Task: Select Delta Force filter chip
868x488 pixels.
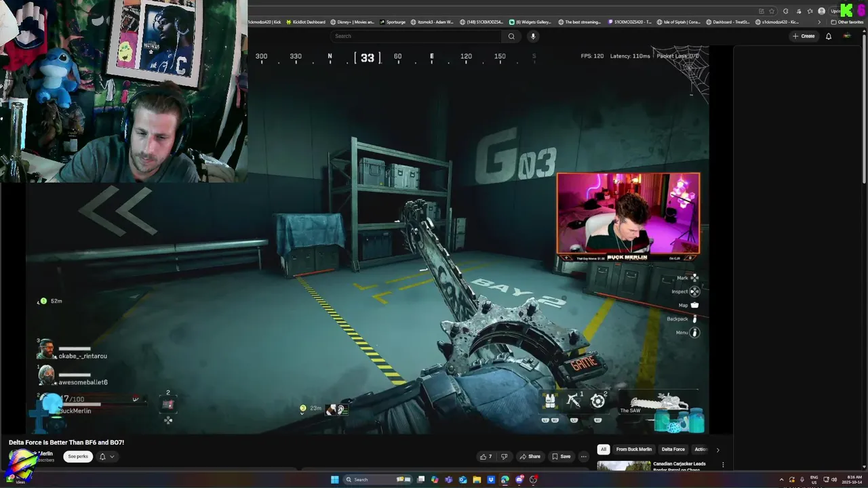Action: [x=673, y=449]
